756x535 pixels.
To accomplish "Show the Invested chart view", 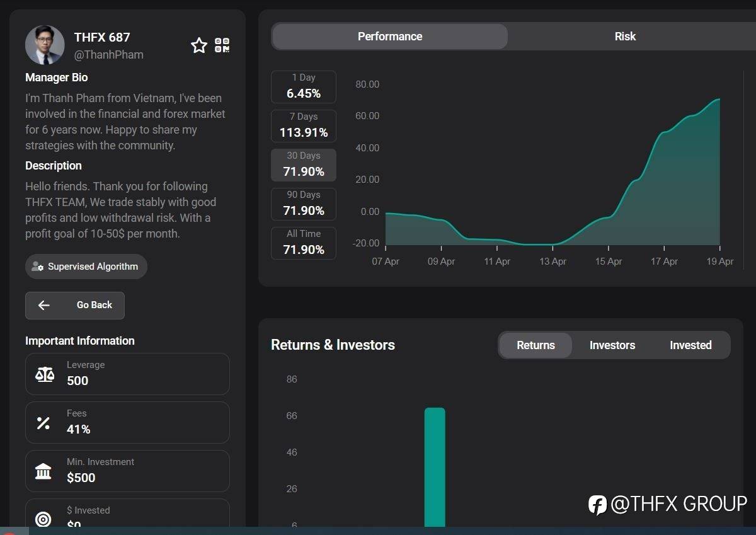I will 690,345.
